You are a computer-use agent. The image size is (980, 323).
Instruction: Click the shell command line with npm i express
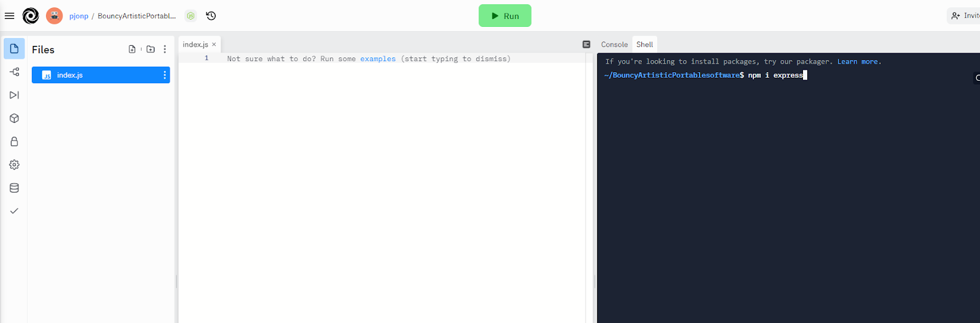click(706, 75)
